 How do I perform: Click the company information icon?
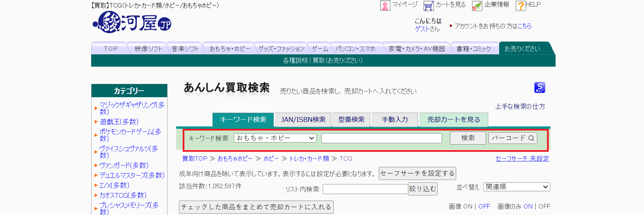point(477,6)
